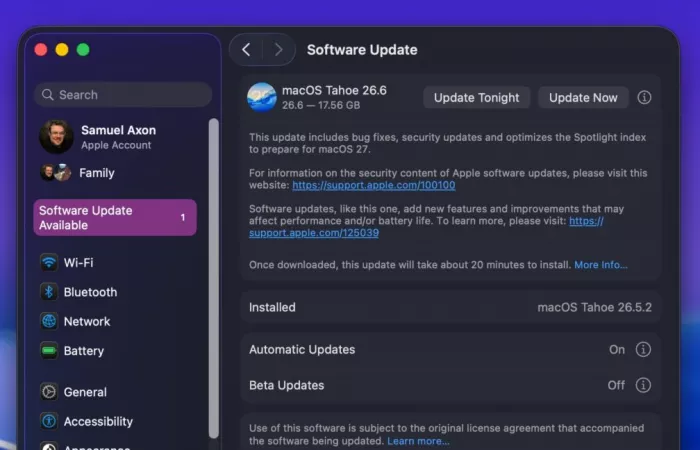Click the Installed row label
Screen dimensions: 700x450
pyautogui.click(x=272, y=307)
